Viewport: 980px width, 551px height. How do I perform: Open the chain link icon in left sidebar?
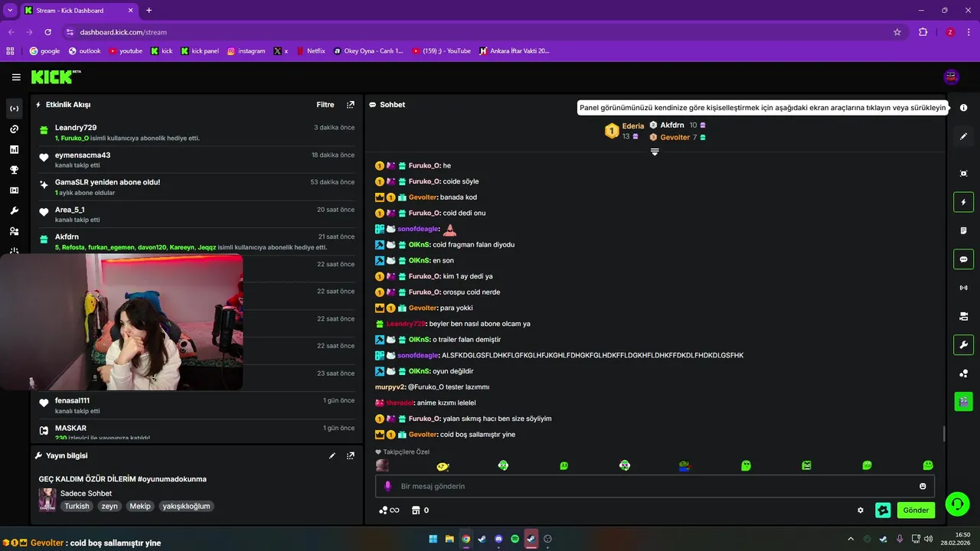tap(14, 129)
